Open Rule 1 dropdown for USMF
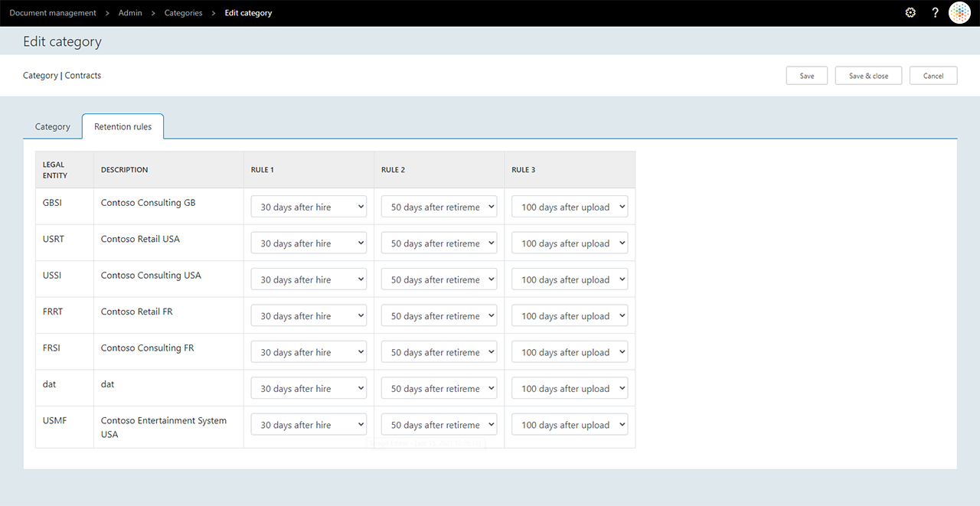Screen dimensions: 980x506 tap(309, 425)
